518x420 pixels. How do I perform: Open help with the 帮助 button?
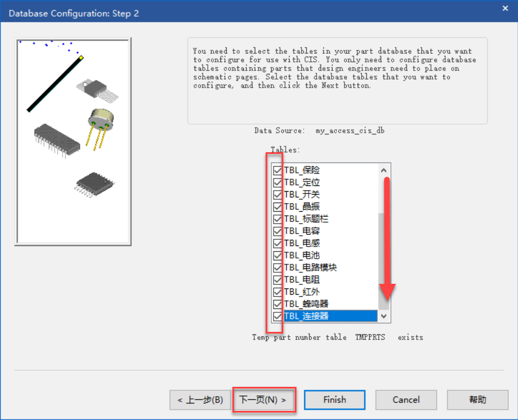point(477,400)
